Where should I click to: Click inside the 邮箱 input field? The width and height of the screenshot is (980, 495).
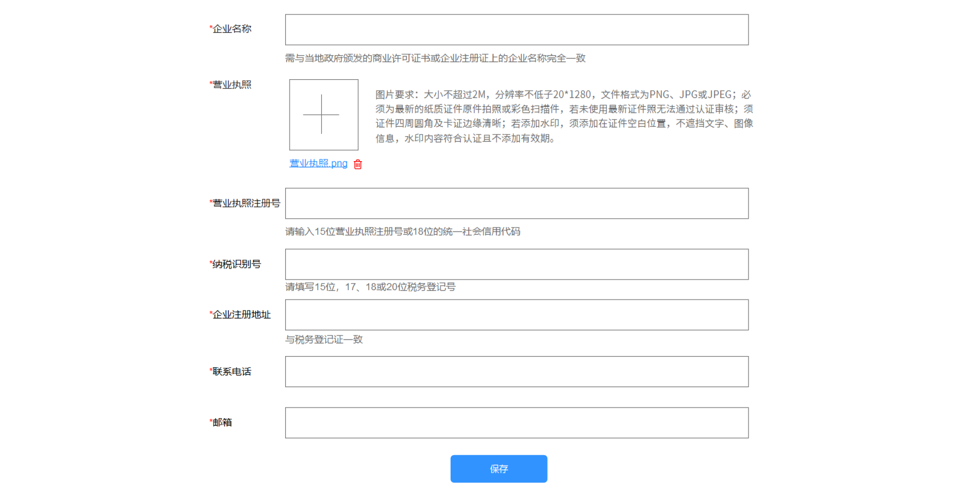(517, 423)
